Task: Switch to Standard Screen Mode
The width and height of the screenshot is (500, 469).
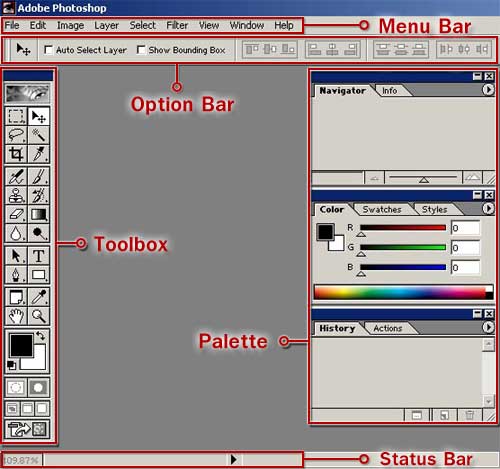Action: coord(12,409)
